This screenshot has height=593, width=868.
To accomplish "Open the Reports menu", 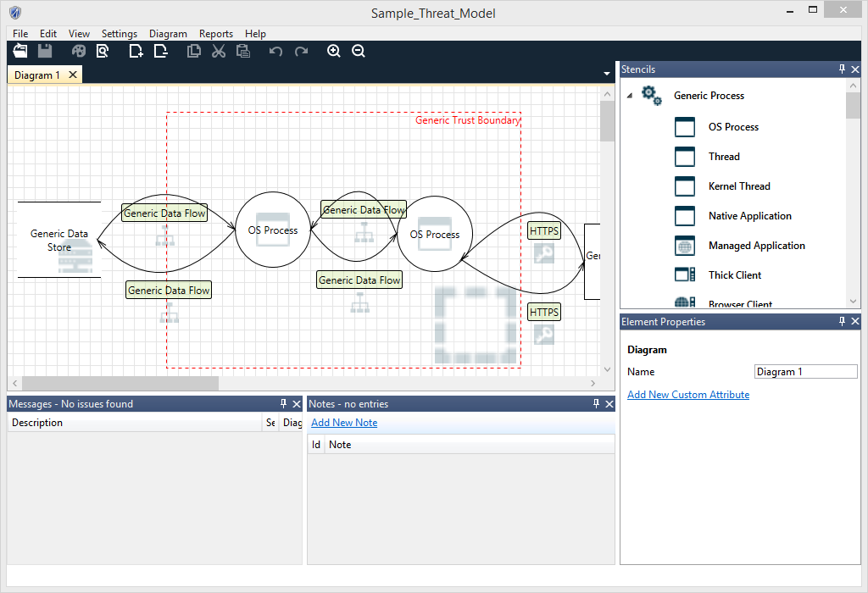I will point(216,34).
